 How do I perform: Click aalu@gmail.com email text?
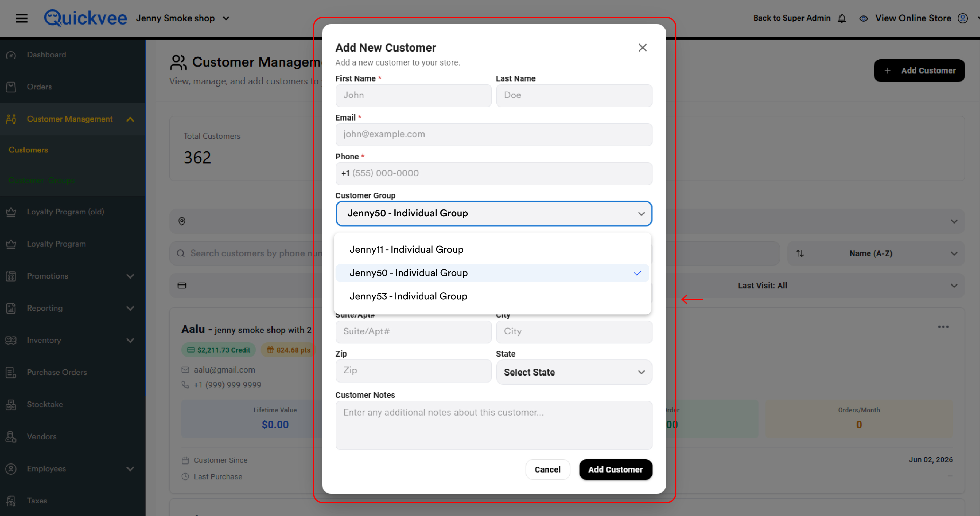point(224,370)
